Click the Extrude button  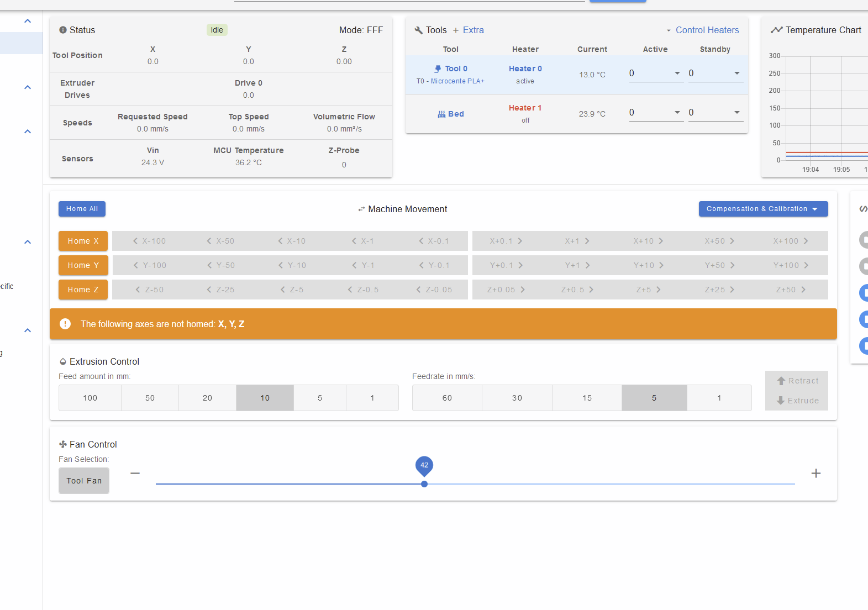pos(797,401)
